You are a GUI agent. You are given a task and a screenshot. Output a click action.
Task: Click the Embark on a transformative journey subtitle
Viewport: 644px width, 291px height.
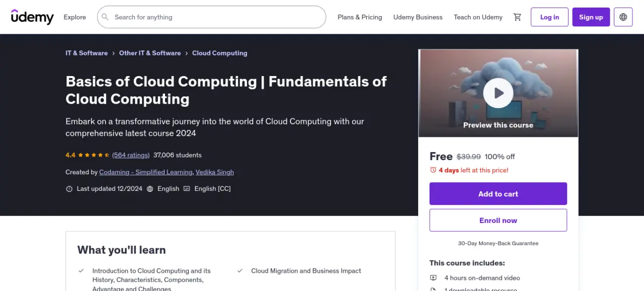tap(215, 127)
